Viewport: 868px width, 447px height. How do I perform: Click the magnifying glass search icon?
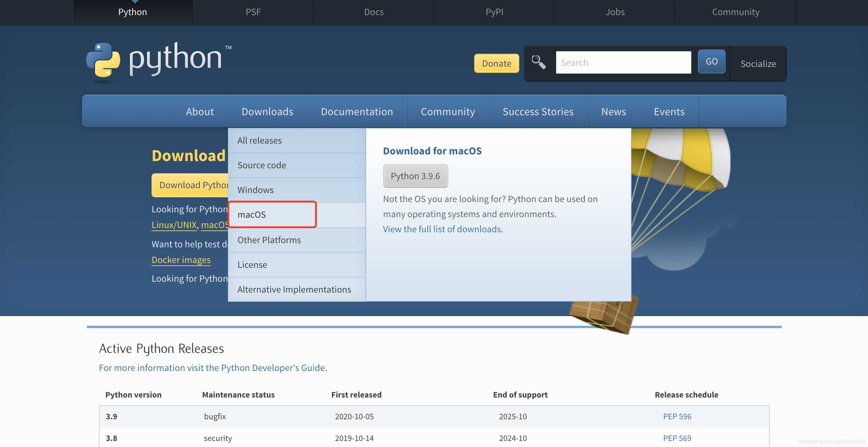[x=538, y=62]
